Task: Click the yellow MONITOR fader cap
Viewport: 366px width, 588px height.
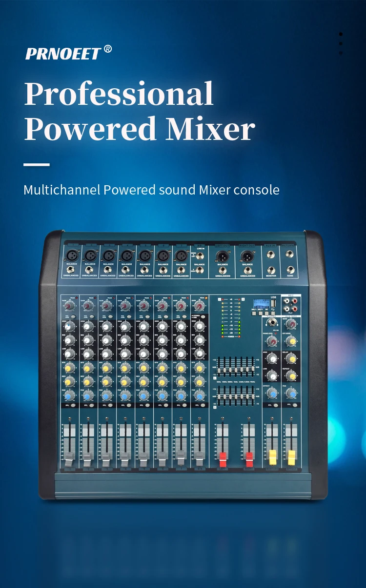Action: tap(273, 457)
